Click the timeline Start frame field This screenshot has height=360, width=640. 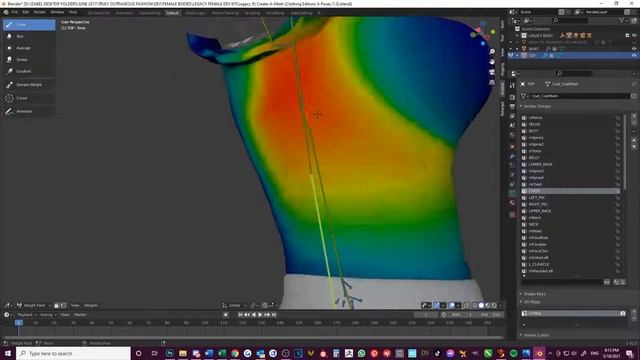coord(463,315)
